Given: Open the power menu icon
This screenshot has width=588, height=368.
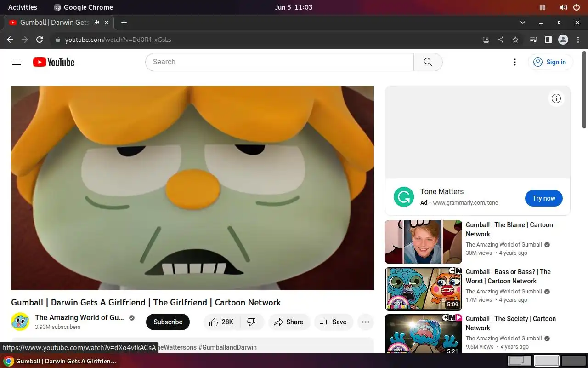Looking at the screenshot, I should [x=577, y=7].
